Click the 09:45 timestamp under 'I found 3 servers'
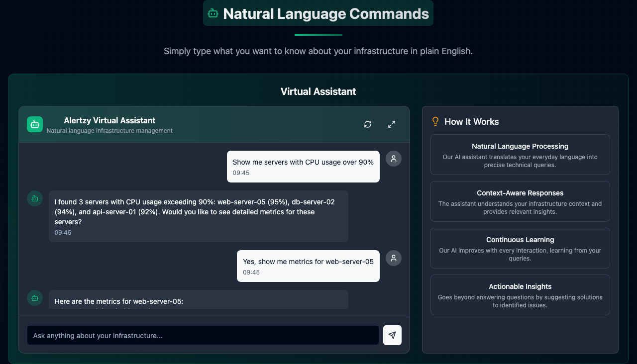637x364 pixels. tap(63, 233)
